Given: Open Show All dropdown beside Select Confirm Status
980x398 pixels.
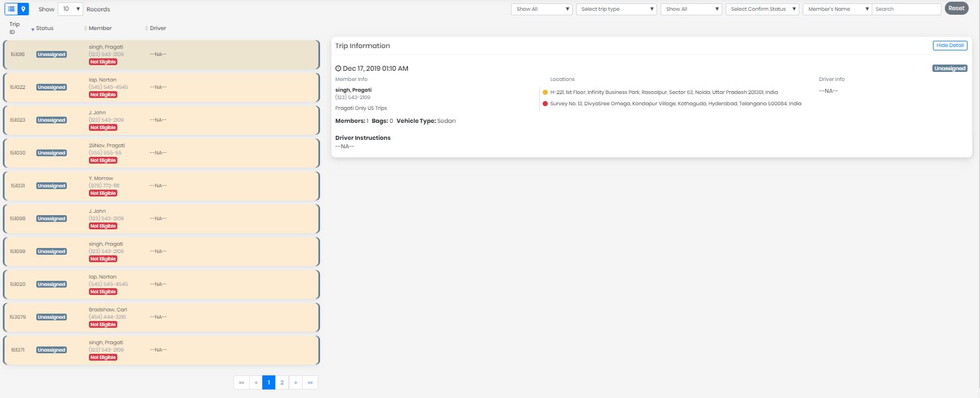Looking at the screenshot, I should click(691, 9).
